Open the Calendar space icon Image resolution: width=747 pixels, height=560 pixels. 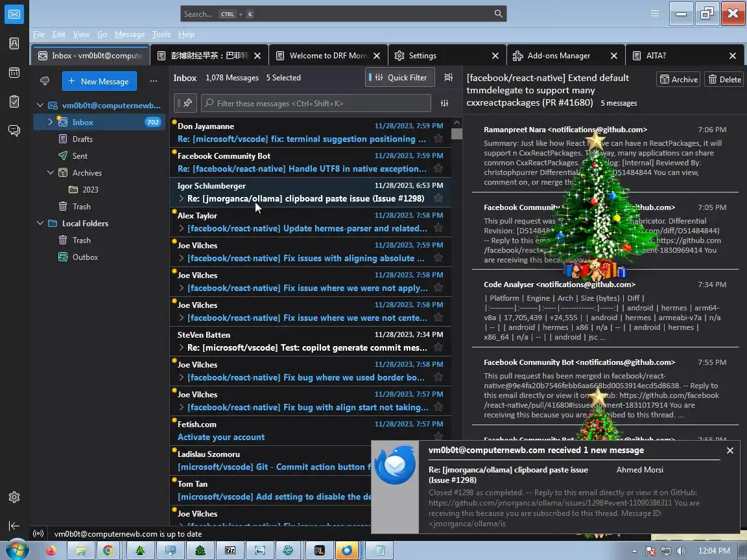tap(14, 73)
